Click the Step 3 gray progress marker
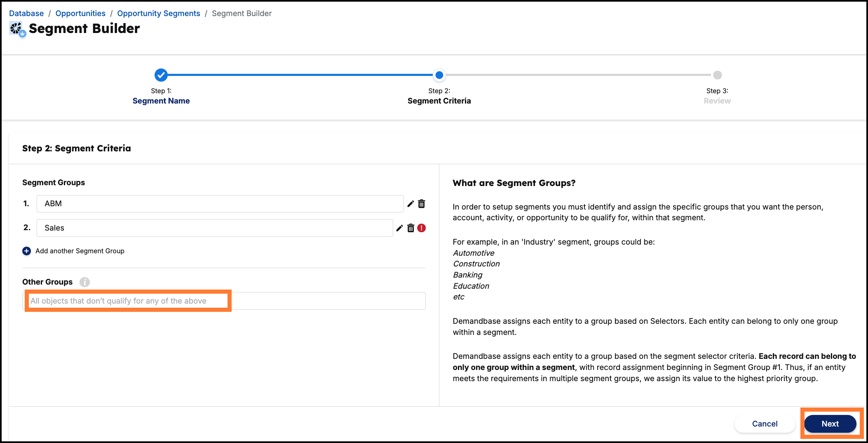The width and height of the screenshot is (868, 443). point(718,75)
